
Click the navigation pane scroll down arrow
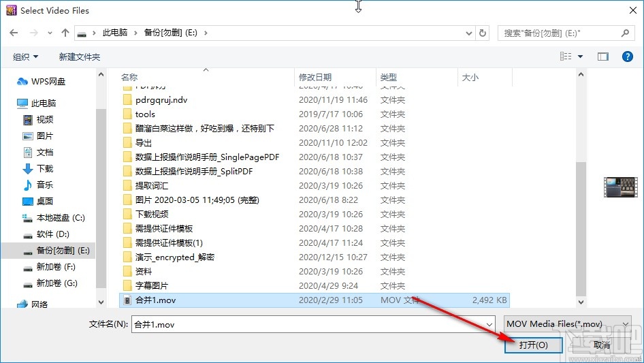pyautogui.click(x=101, y=302)
